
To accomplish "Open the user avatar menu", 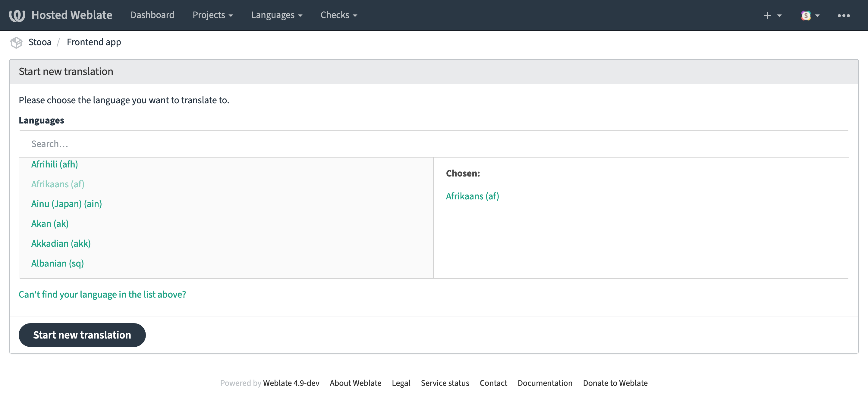I will 810,15.
